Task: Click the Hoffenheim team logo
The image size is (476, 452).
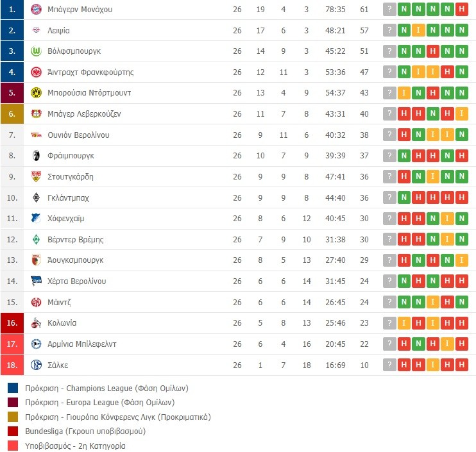Action: click(x=36, y=219)
